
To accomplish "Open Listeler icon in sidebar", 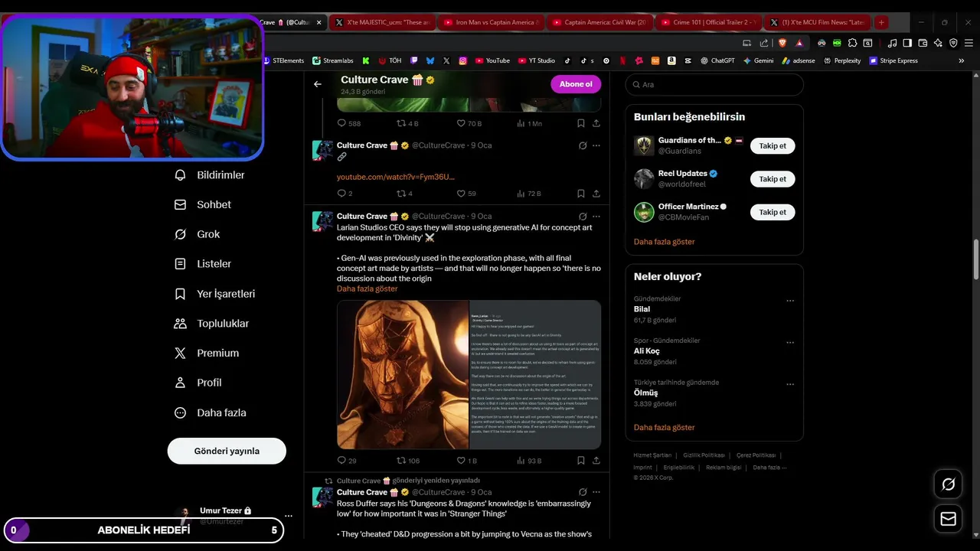I will coord(180,264).
